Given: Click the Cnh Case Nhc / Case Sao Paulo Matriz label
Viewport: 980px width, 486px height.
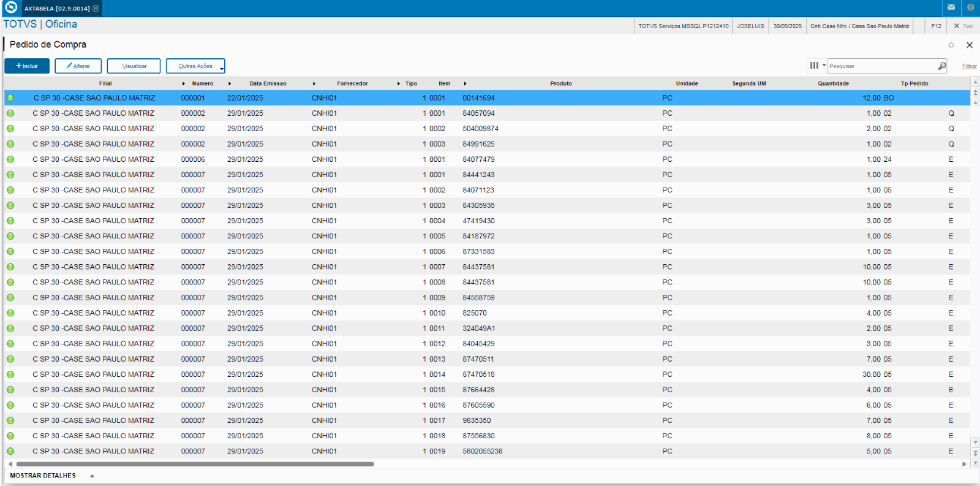Looking at the screenshot, I should pyautogui.click(x=859, y=26).
